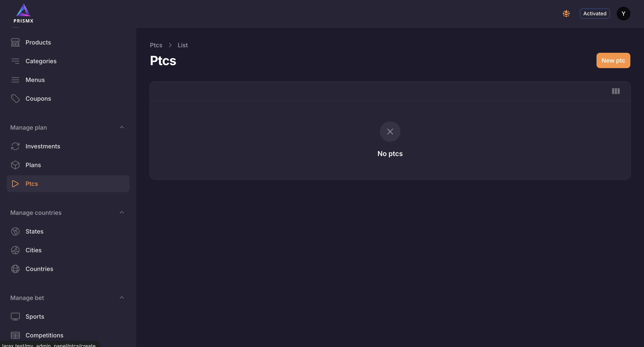The image size is (644, 347).
Task: Collapse the Manage plan section
Action: tap(122, 127)
